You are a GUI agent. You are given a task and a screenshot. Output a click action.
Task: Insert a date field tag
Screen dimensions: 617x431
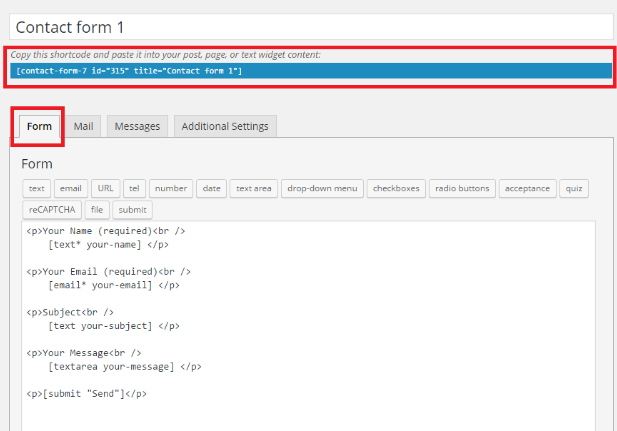pyautogui.click(x=211, y=189)
